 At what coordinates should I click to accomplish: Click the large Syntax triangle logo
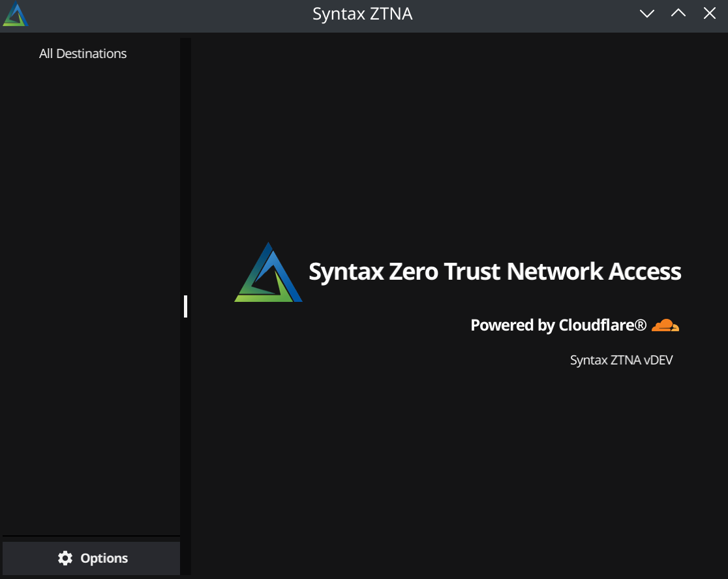pyautogui.click(x=268, y=273)
